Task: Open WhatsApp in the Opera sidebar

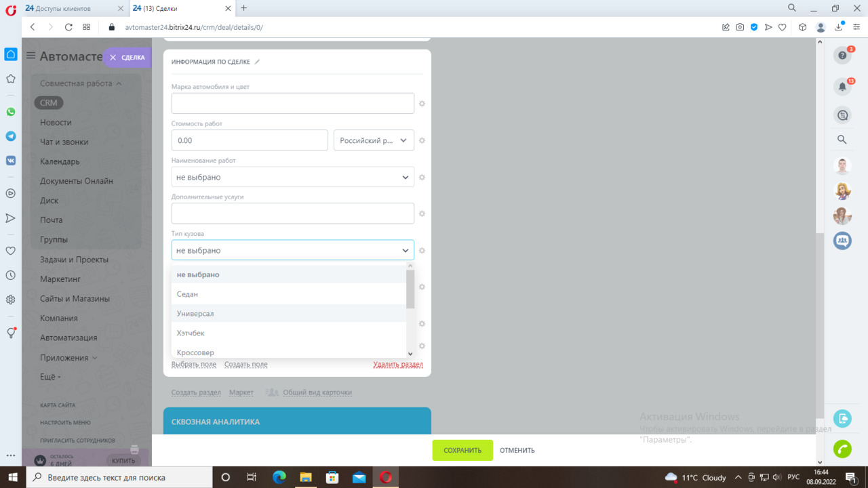Action: tap(11, 112)
